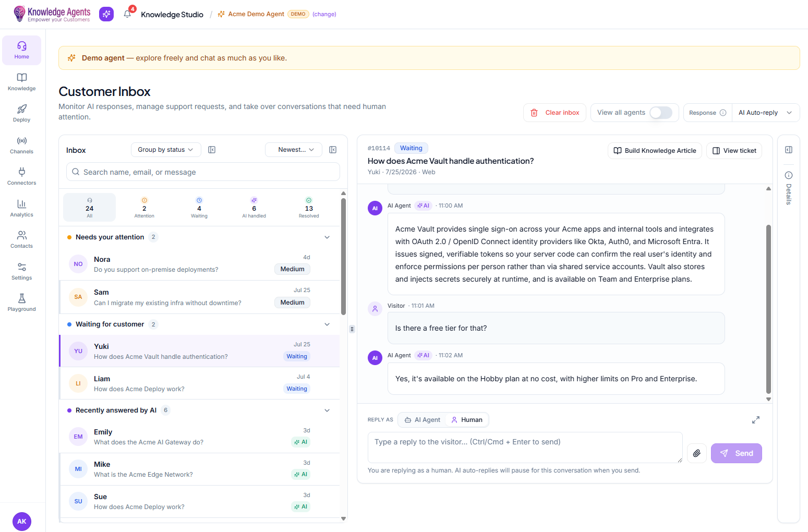
Task: Go to Channels in sidebar
Action: (22, 145)
